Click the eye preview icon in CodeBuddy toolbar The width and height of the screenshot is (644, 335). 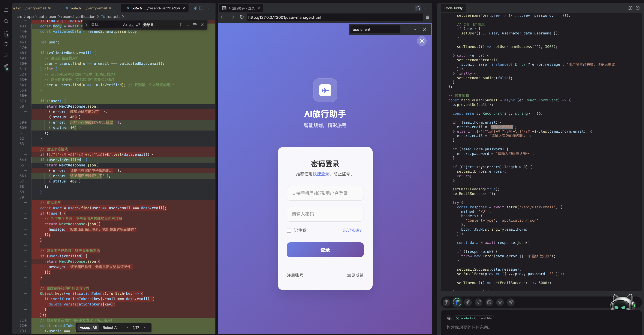[500, 302]
